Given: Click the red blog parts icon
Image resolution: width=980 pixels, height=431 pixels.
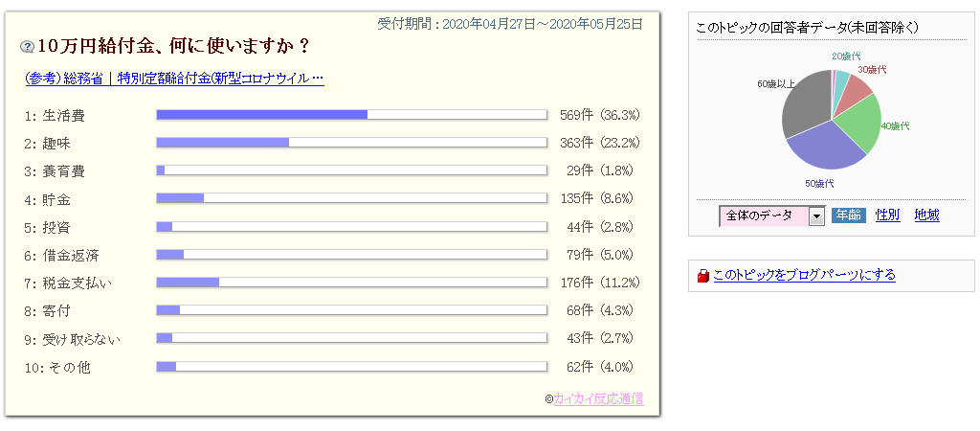Looking at the screenshot, I should click(704, 276).
